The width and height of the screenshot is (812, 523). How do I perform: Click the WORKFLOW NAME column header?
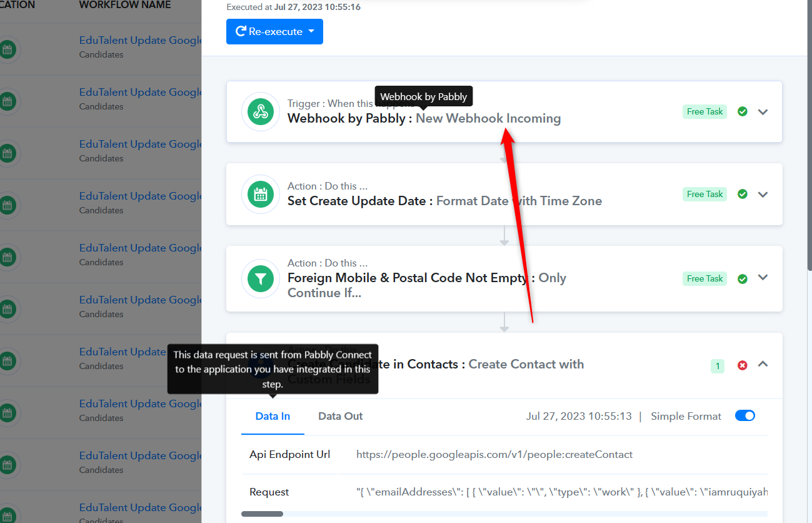click(x=125, y=5)
